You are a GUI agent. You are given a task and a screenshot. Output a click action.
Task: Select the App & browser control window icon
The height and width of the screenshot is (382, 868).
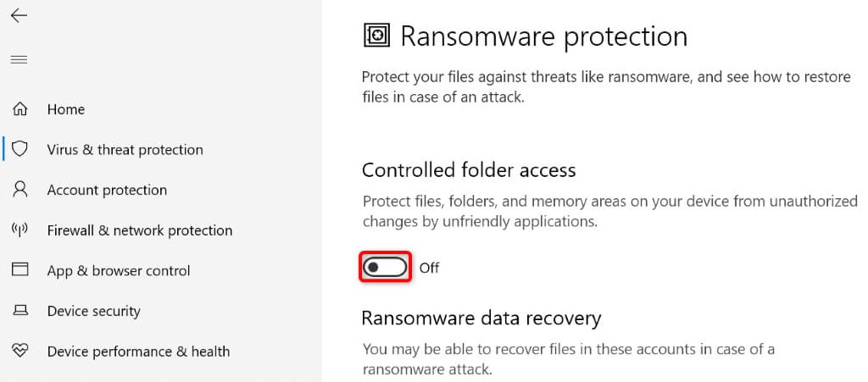[19, 270]
